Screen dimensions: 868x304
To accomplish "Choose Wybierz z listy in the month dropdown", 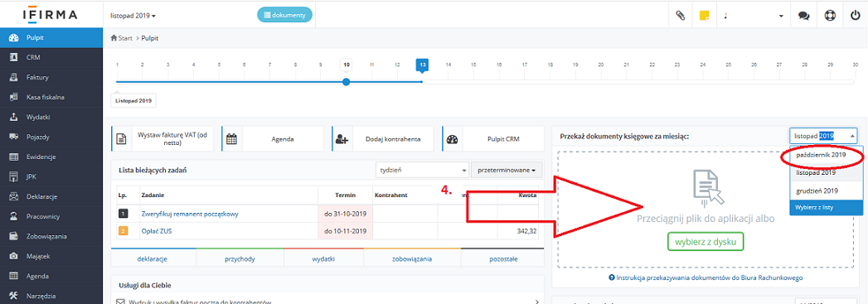I will pyautogui.click(x=827, y=207).
